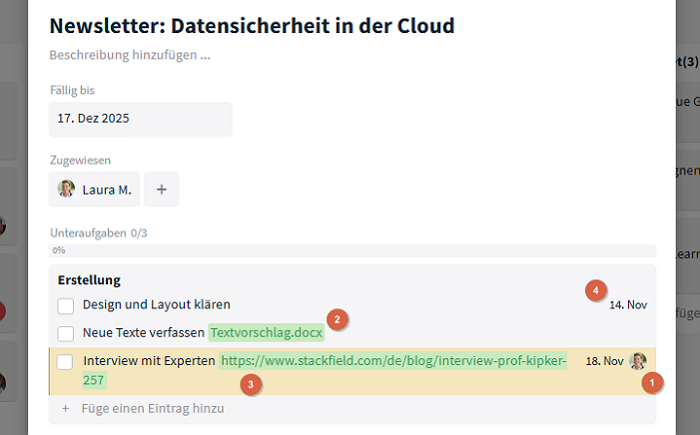Click the Unteraufgaben 0% progress bar

tap(352, 251)
